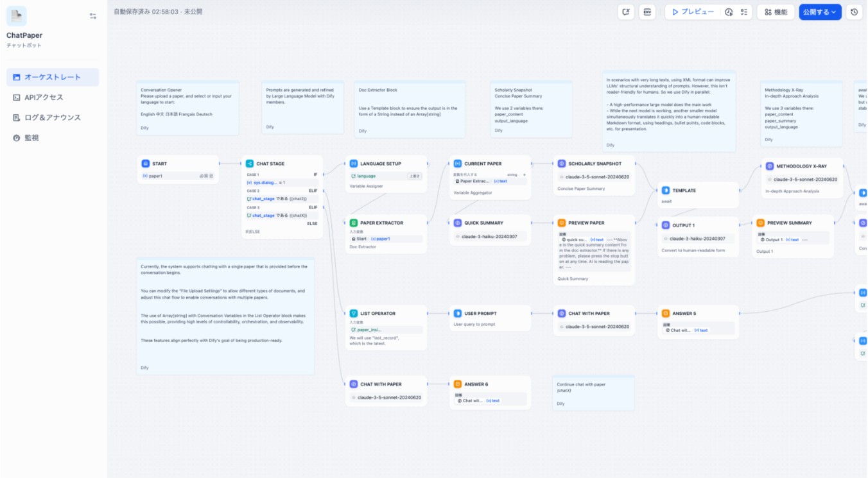Viewport: 868px width, 478px height.
Task: Click the PAPER EXTRACTOR node icon
Action: tap(354, 223)
